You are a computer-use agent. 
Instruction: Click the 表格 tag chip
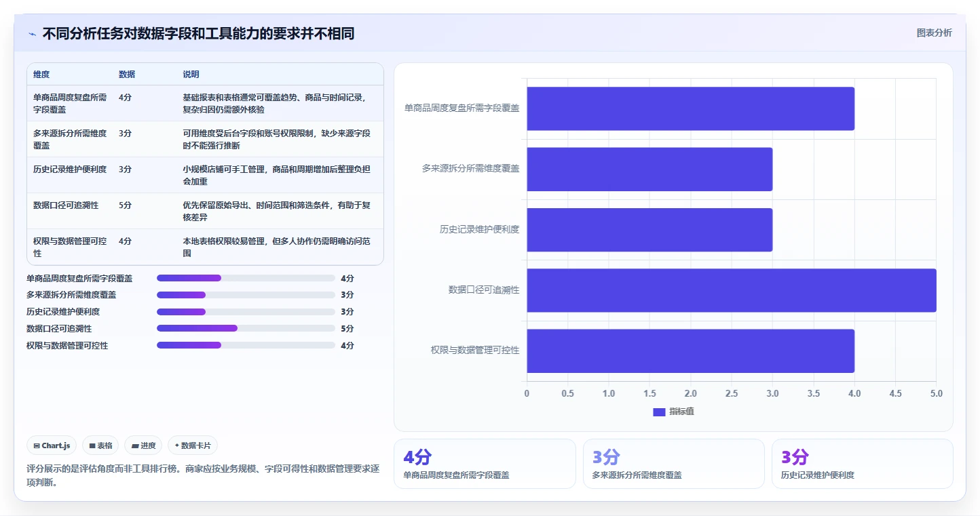point(101,445)
